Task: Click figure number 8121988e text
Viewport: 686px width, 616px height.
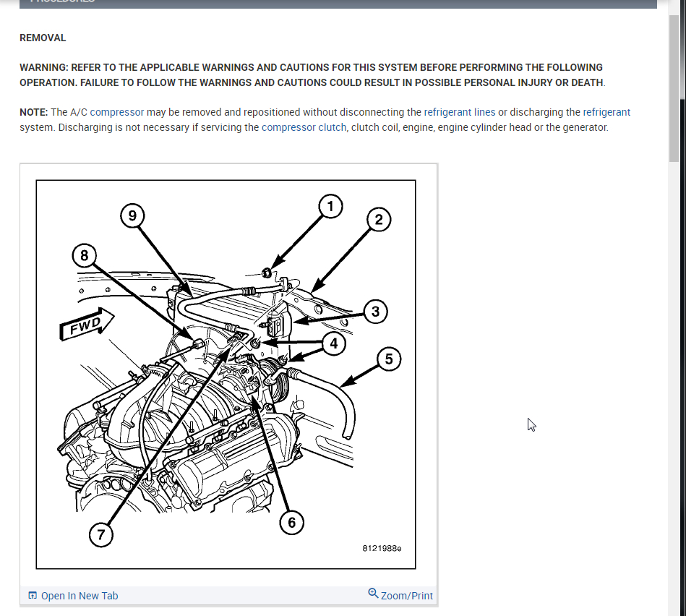Action: point(382,549)
